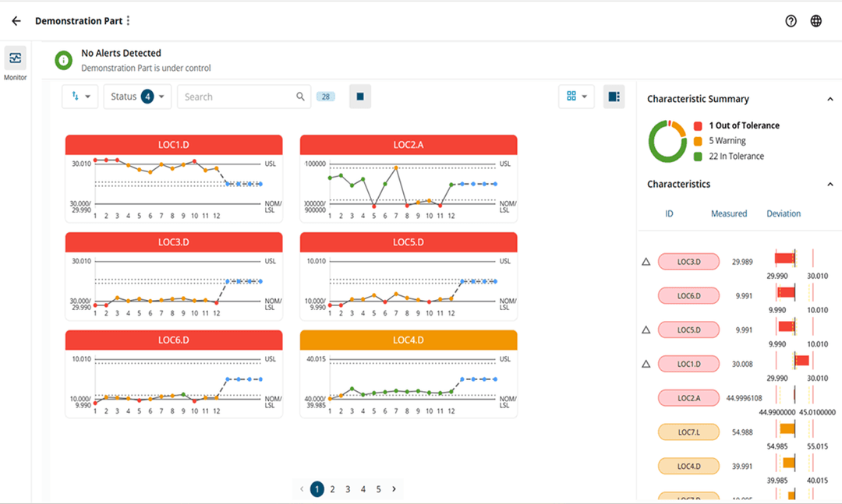842x504 pixels.
Task: Click the globe language icon
Action: 815,20
